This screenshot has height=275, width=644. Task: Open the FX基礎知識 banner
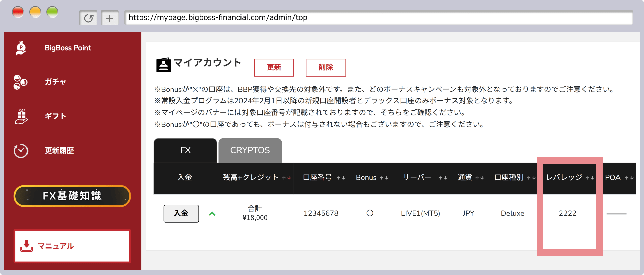[x=72, y=196]
